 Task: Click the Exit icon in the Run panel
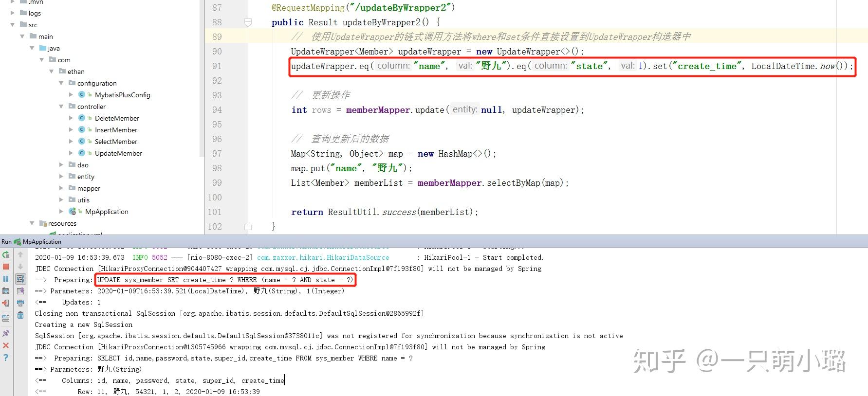[6, 303]
